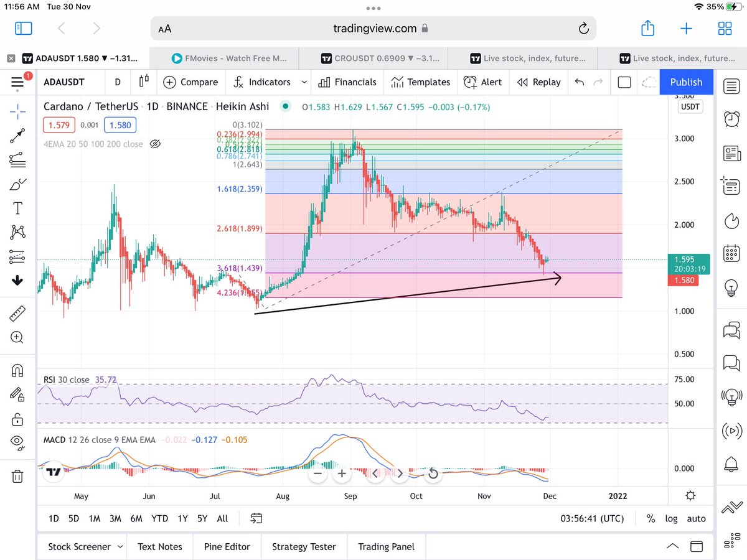Viewport: 747px width, 560px height.
Task: Open the ideas lightbulb panel
Action: [x=731, y=287]
